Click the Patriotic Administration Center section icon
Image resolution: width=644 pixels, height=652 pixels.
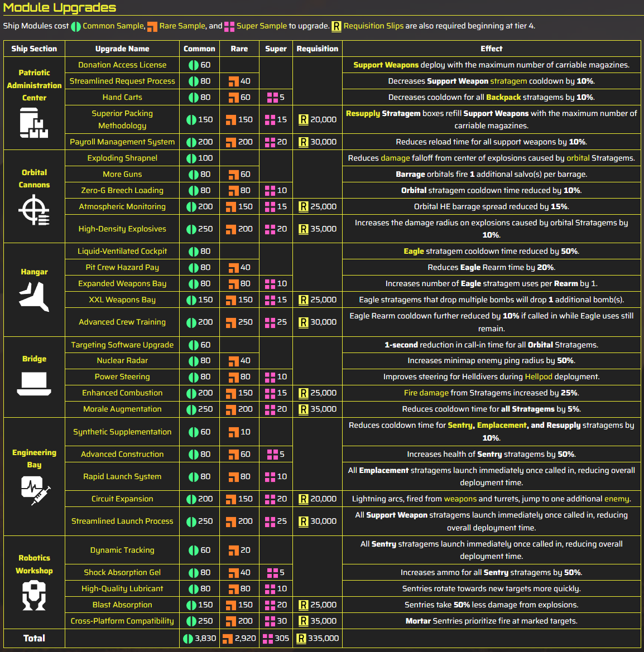coord(34,123)
